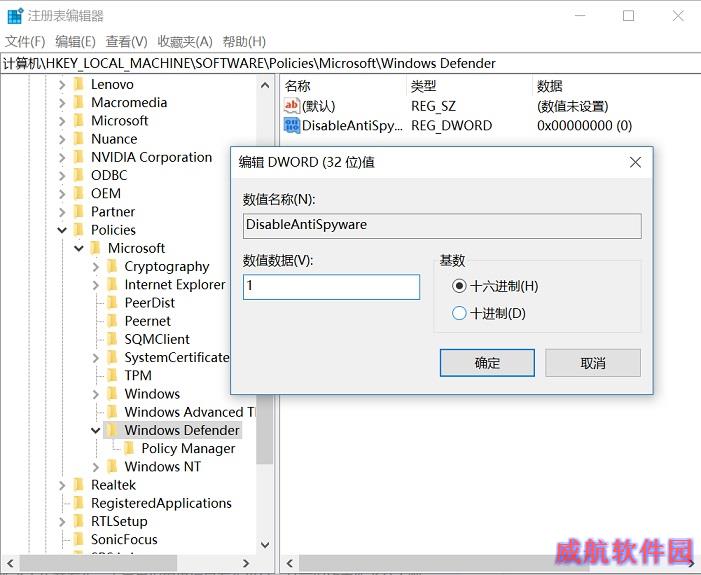Select the Windows Advanced tree item
701x575 pixels.
190,412
